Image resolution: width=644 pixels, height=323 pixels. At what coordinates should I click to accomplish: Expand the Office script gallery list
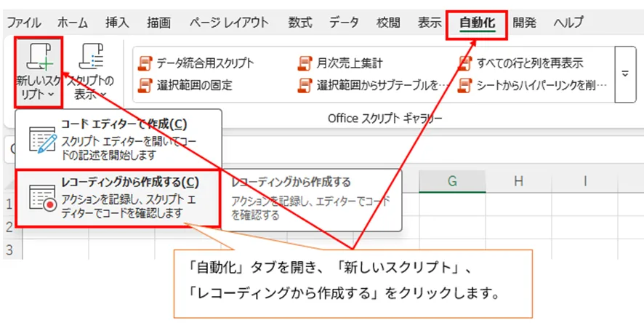coord(625,74)
